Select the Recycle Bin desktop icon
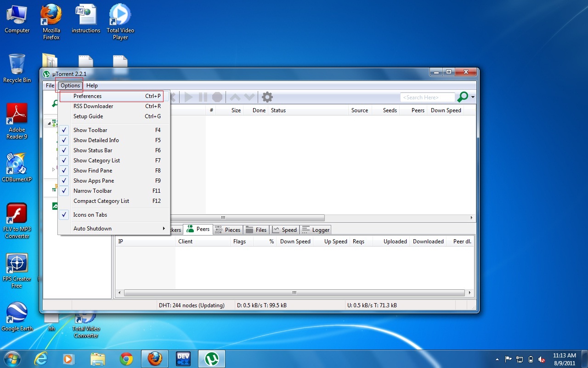 point(17,68)
